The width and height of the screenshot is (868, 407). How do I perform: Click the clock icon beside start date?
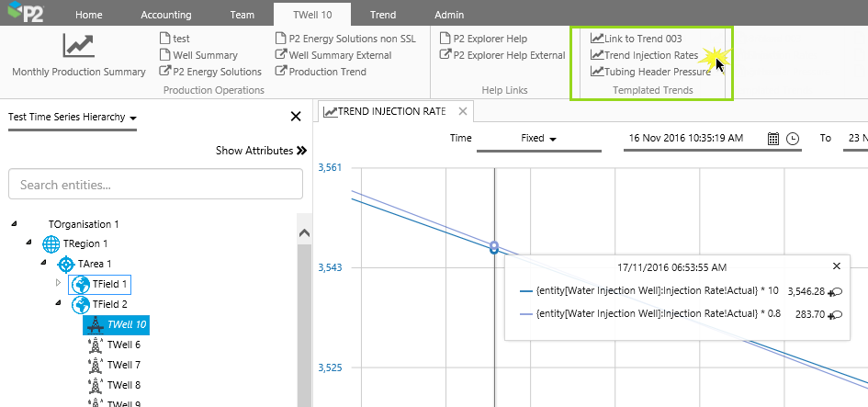tap(793, 138)
